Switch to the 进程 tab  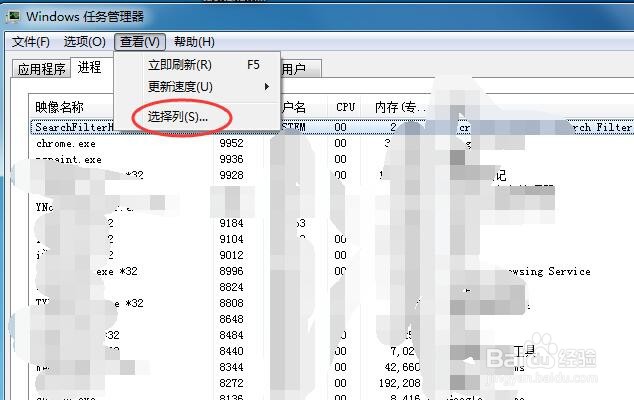(89, 67)
